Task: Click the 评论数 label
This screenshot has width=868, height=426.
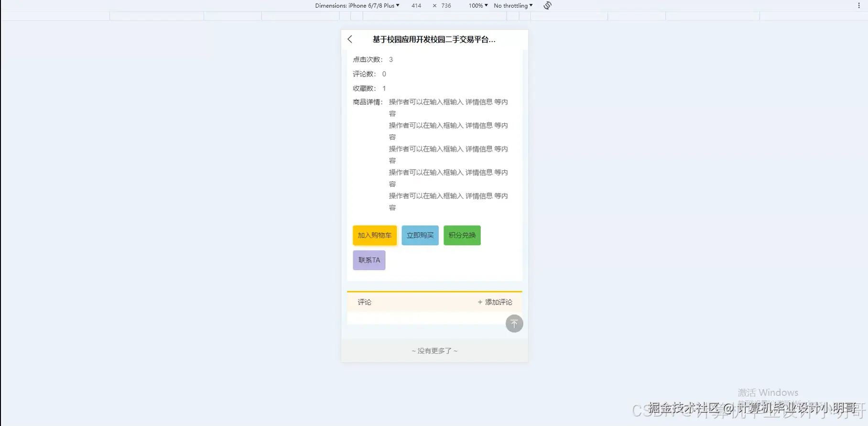Action: pyautogui.click(x=364, y=74)
